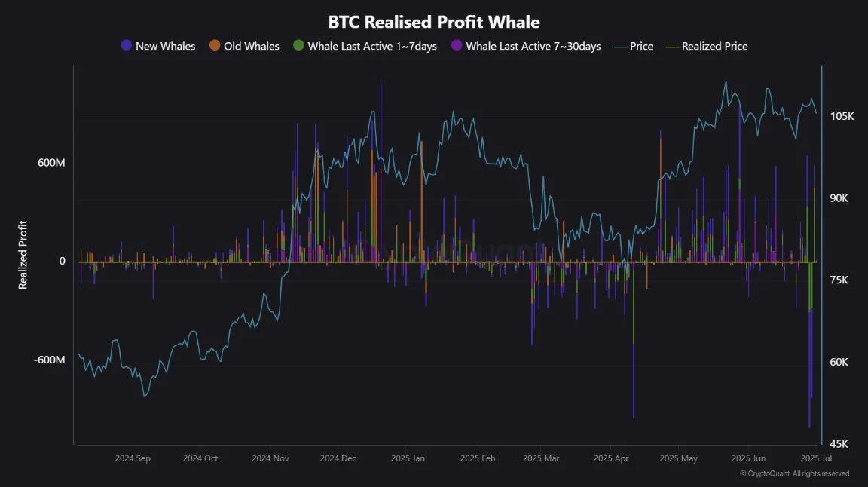
Task: Click the green Whale Last Active 1~7days dot
Action: tap(298, 46)
